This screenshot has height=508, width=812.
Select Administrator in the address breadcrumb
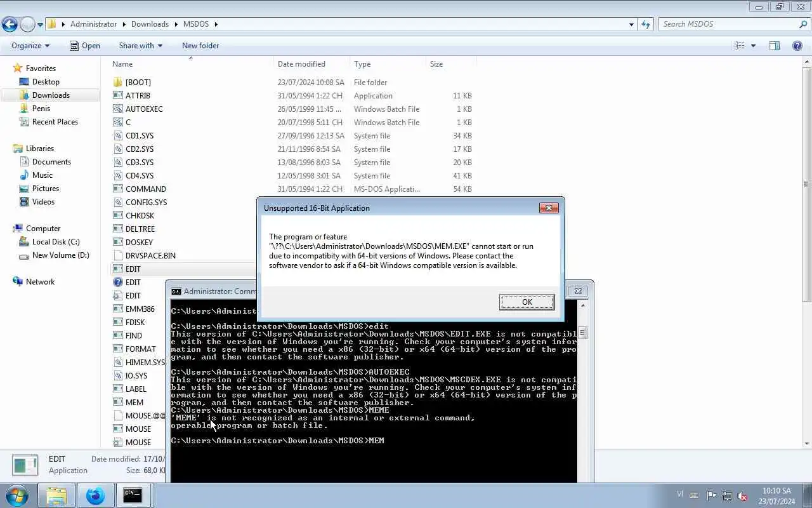[93, 24]
